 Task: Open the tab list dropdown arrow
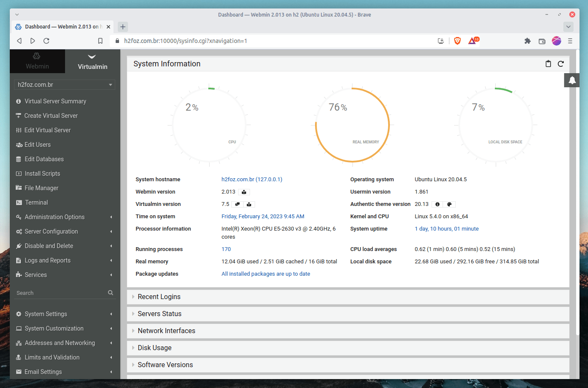(x=568, y=27)
